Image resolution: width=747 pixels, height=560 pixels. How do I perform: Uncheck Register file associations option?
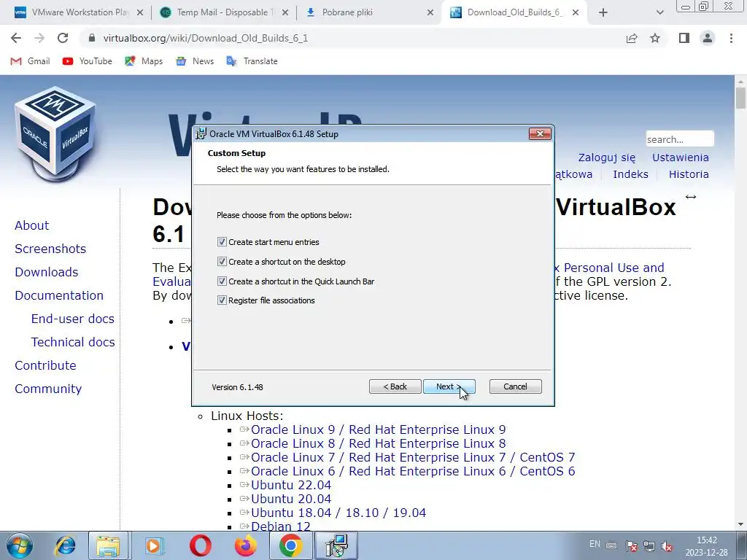(222, 300)
